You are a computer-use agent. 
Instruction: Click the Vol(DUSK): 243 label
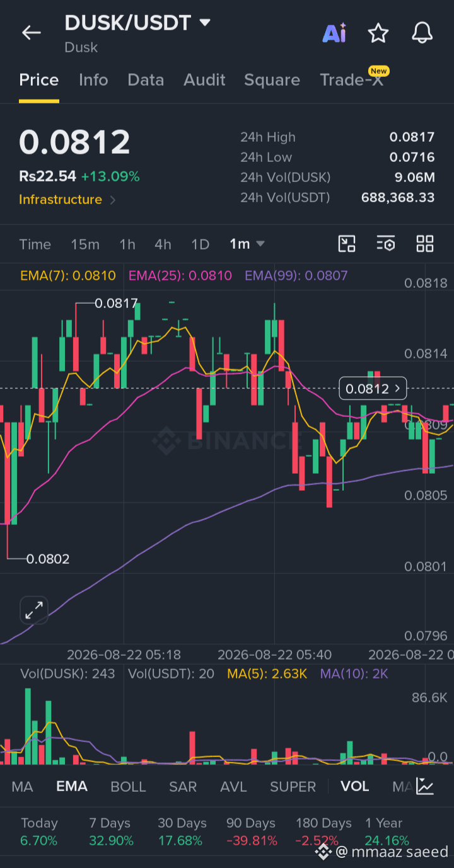(67, 674)
